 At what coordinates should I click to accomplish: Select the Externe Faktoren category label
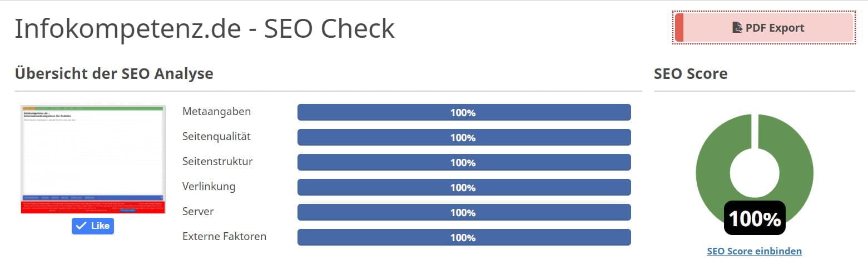(224, 237)
